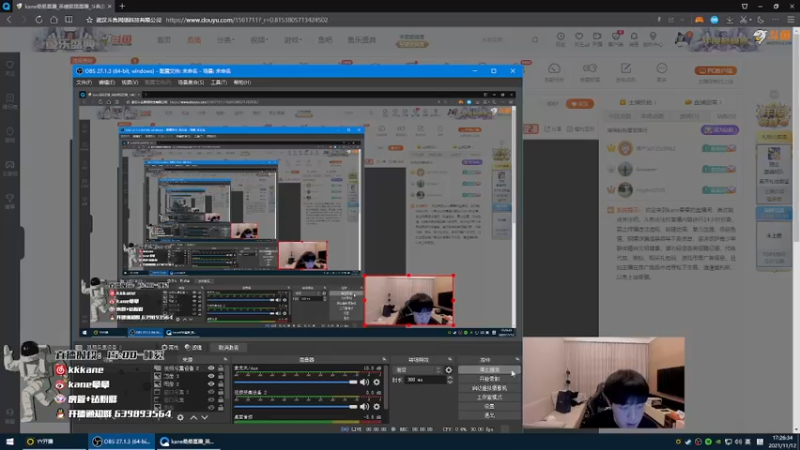Open the more (…) icon in Douyu room toolbar

[661, 68]
